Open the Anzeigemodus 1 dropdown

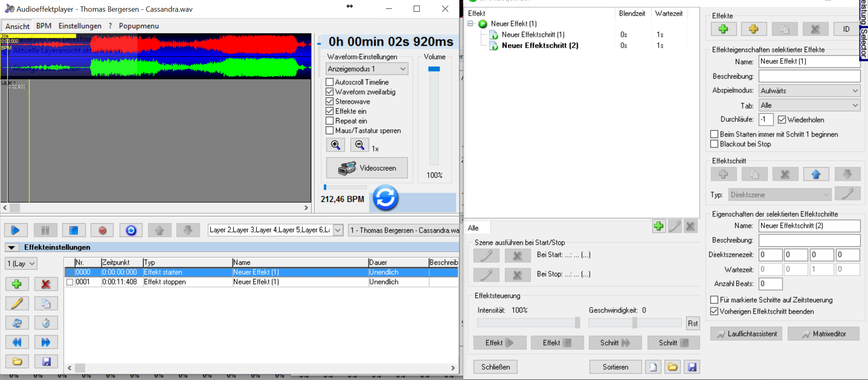(367, 69)
